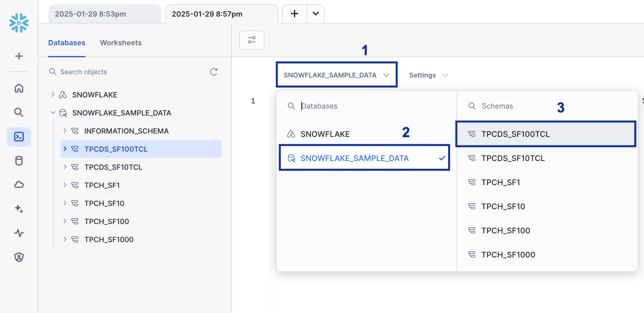Open the Data database cylinder icon
This screenshot has width=644, height=313.
coord(19,161)
